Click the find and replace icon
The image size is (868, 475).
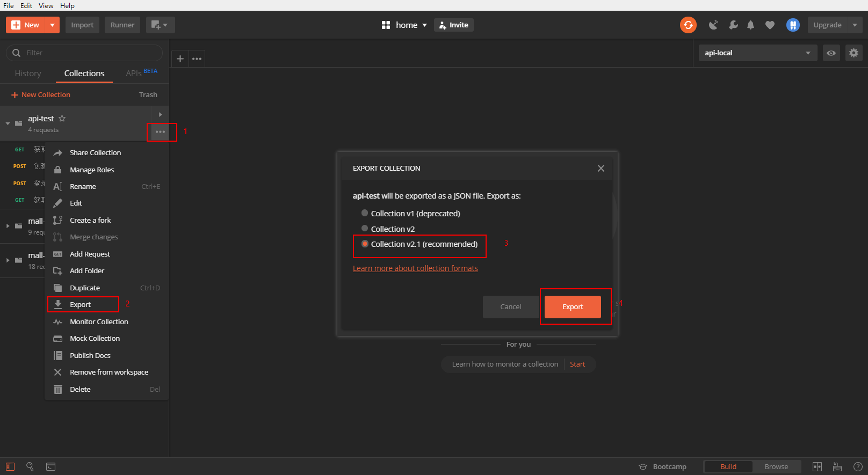tap(30, 466)
